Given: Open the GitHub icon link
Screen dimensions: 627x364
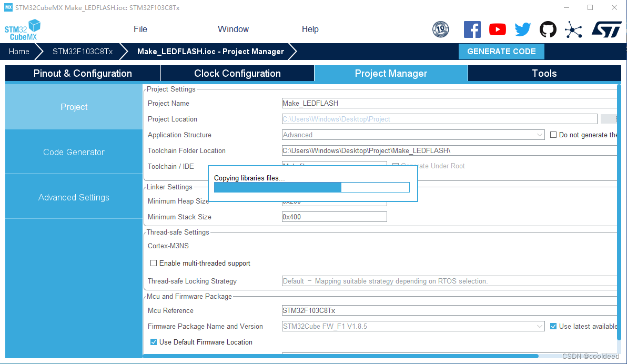Looking at the screenshot, I should click(x=548, y=29).
